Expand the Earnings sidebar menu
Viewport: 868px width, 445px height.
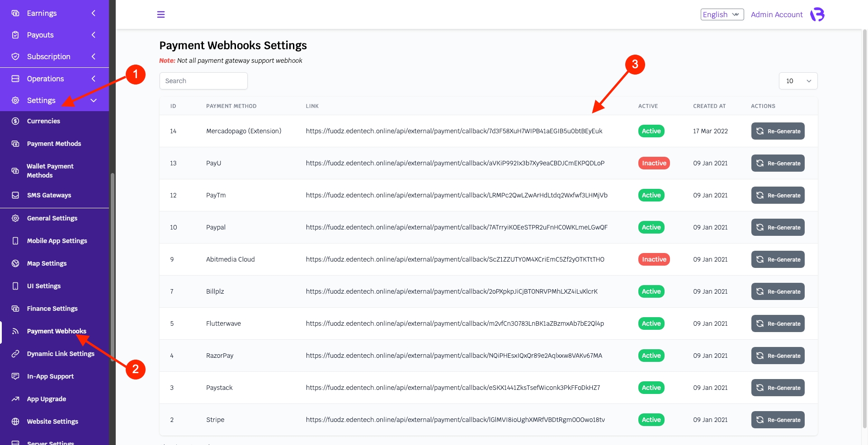click(x=54, y=13)
